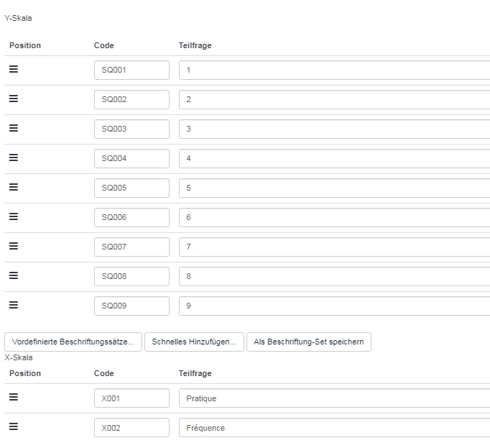Click the code field containing X002
The width and height of the screenshot is (490, 448).
click(131, 428)
